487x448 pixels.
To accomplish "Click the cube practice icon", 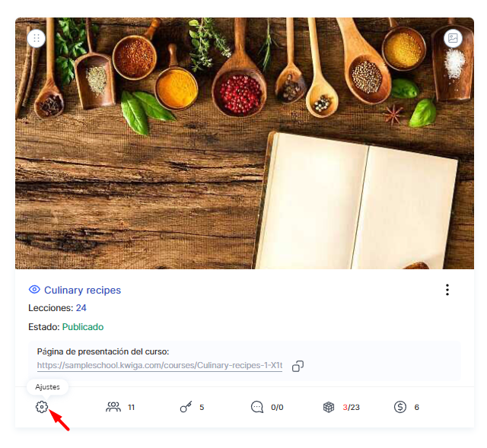I will [329, 407].
